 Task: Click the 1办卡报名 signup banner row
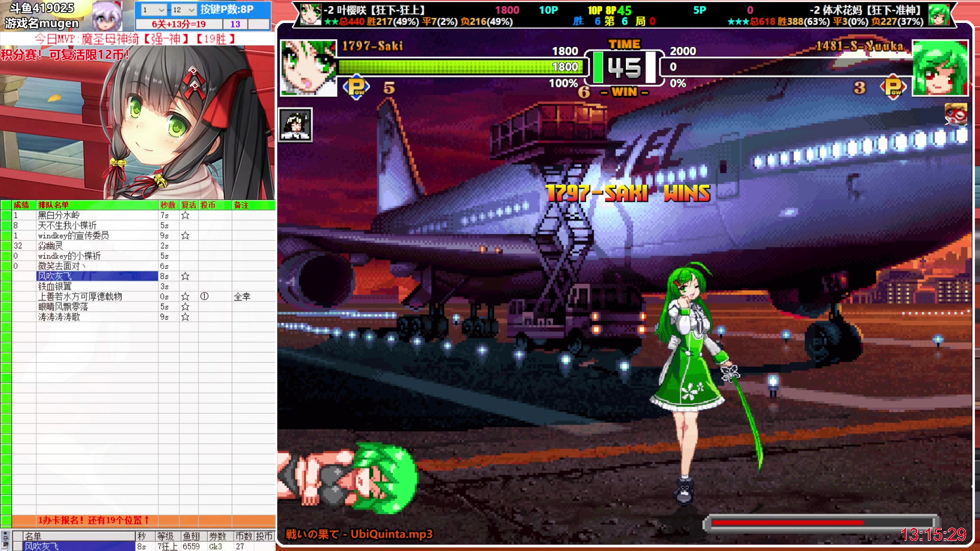(143, 520)
